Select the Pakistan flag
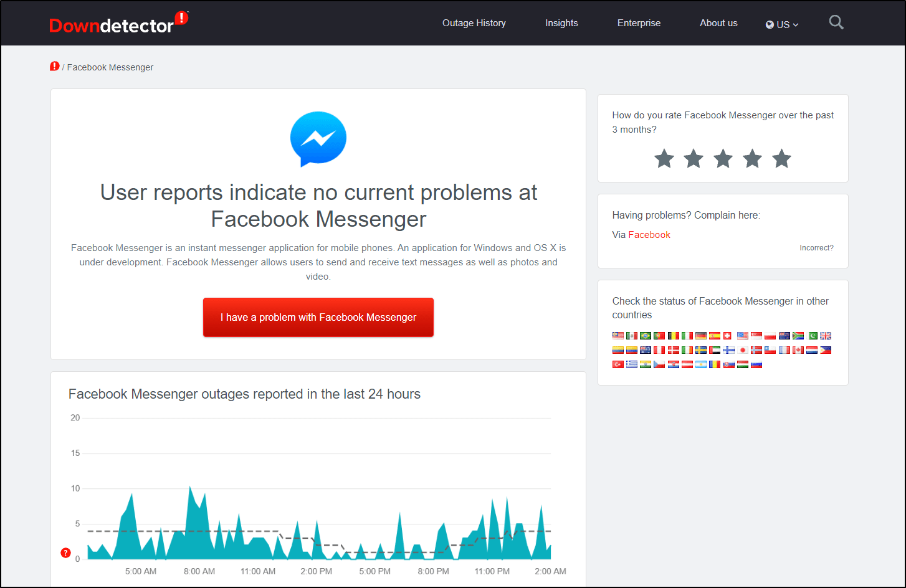Image resolution: width=906 pixels, height=588 pixels. 812,336
